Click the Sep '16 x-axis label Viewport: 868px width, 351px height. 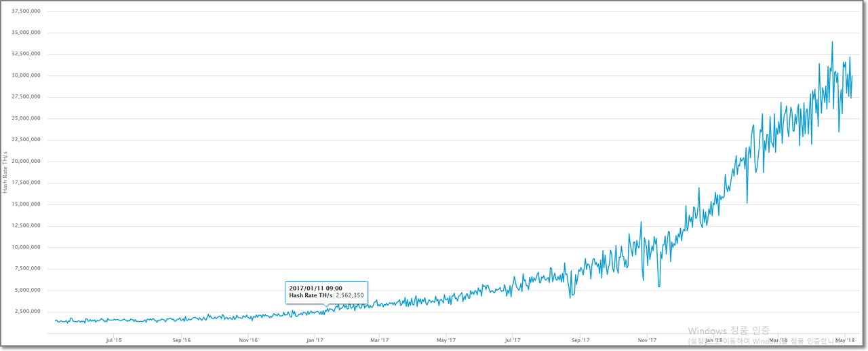182,340
